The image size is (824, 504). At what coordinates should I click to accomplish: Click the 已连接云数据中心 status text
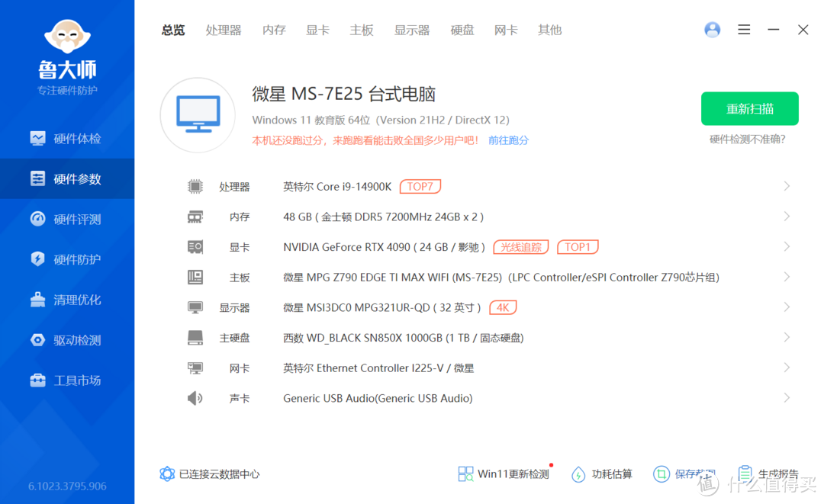coord(219,474)
